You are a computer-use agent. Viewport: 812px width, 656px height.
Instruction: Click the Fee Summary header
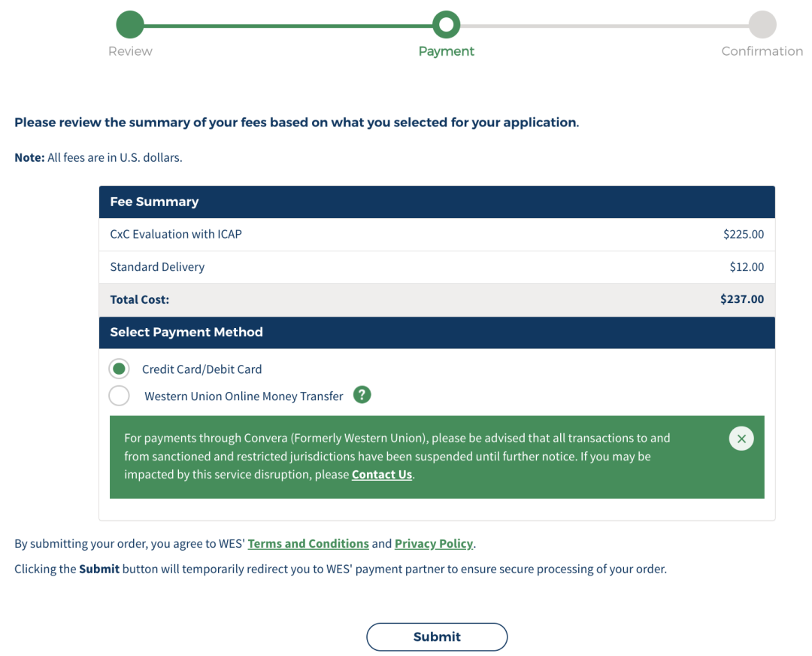click(x=437, y=202)
